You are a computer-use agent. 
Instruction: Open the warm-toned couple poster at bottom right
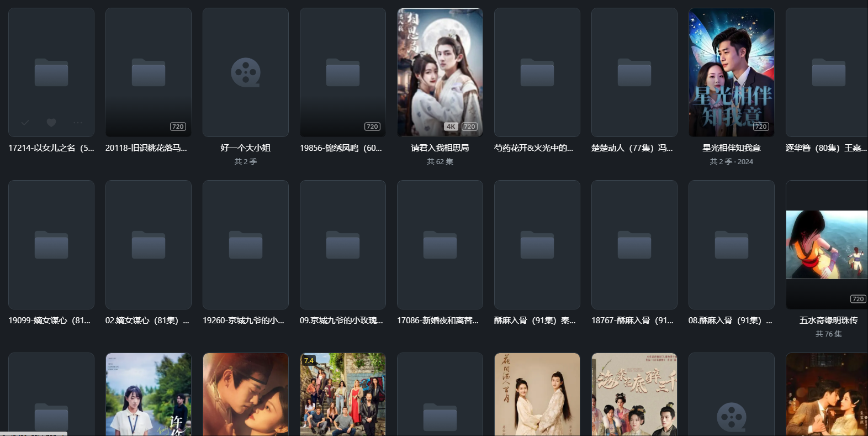(827, 395)
